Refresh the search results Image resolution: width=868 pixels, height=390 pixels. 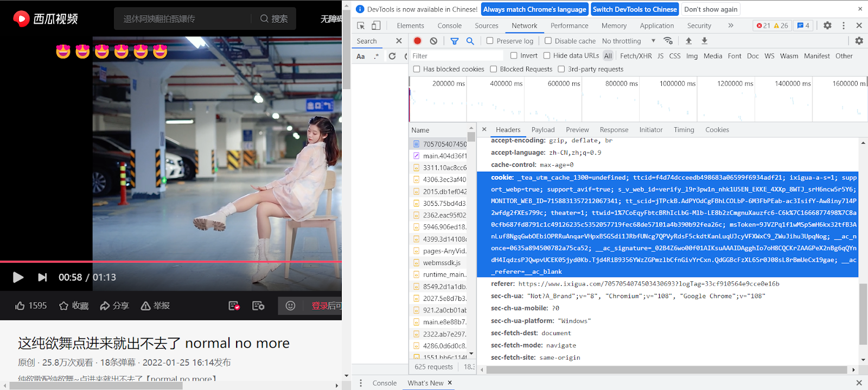click(392, 56)
